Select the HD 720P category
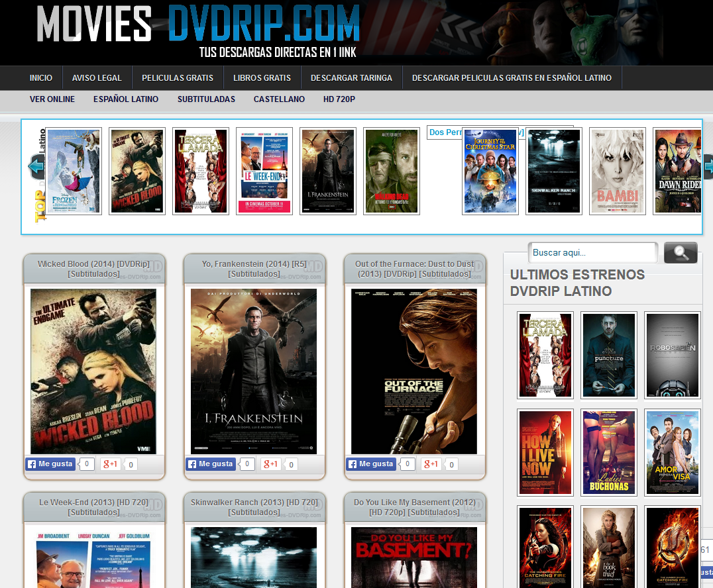Screen dimensions: 713x588 click(339, 99)
